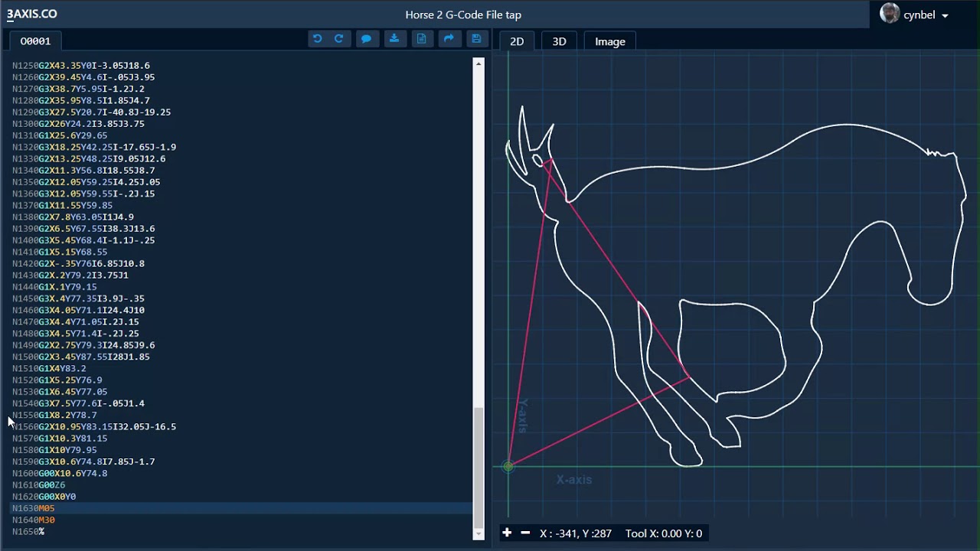Click the Horse 2 G-Code File tap title

coord(463,15)
